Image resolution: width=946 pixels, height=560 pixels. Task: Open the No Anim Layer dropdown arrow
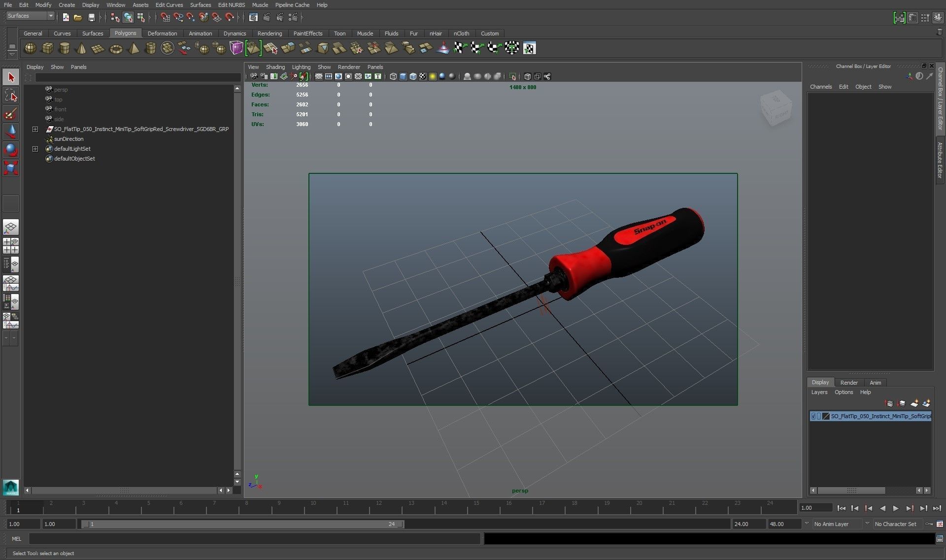click(x=807, y=524)
